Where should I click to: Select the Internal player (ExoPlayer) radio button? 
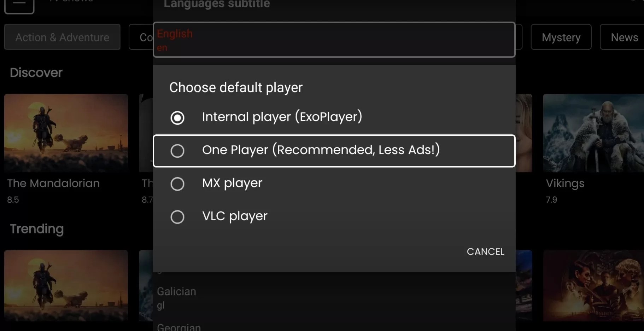177,118
